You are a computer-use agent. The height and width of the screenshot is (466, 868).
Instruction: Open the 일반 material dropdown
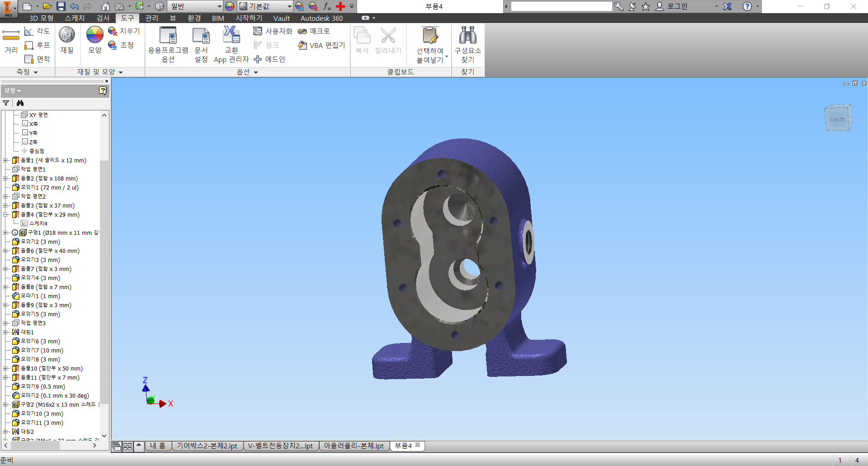tap(195, 6)
